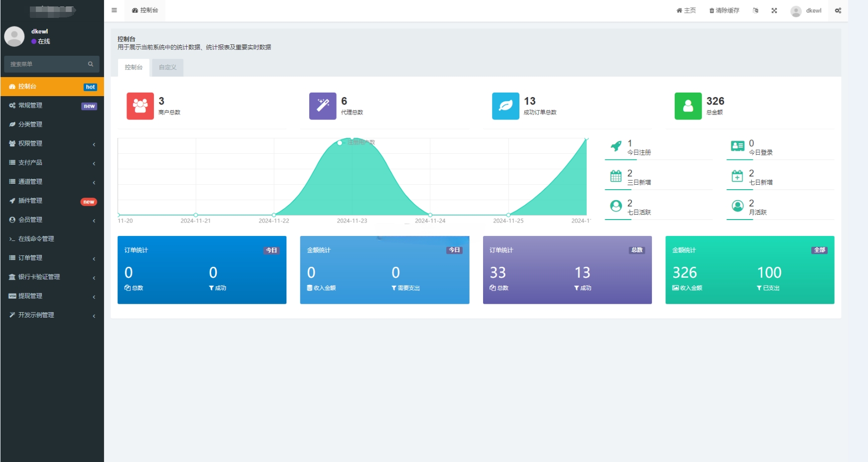Viewport: 868px width, 462px height.
Task: Click the search magnifier in the sidebar
Action: (91, 64)
